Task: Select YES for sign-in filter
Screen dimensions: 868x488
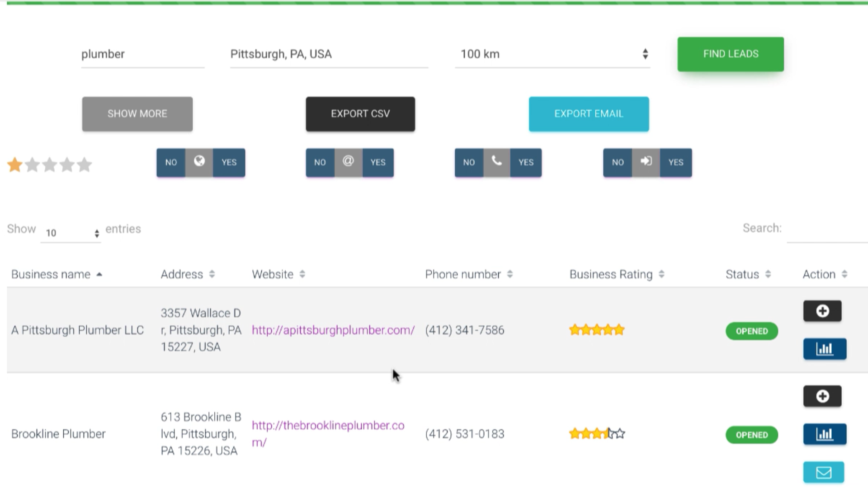Action: (676, 162)
